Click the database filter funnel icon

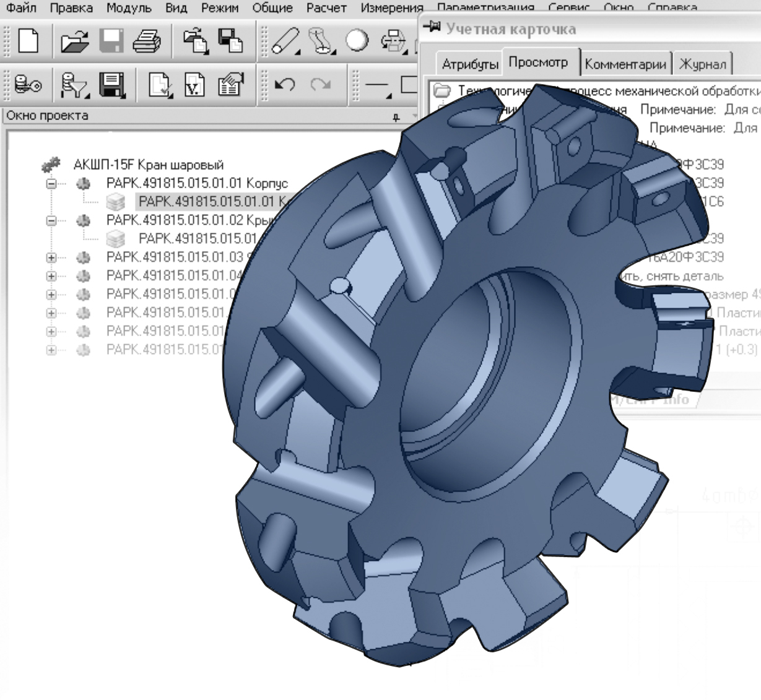[74, 85]
